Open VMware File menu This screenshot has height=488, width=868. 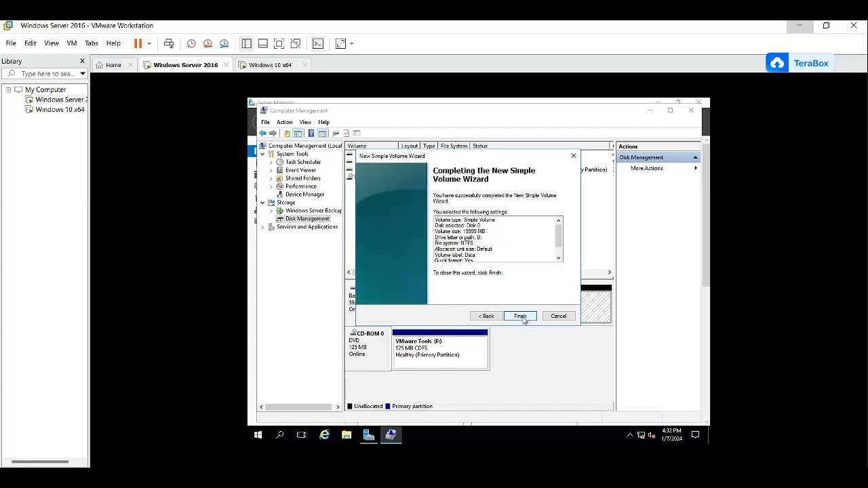pyautogui.click(x=11, y=43)
